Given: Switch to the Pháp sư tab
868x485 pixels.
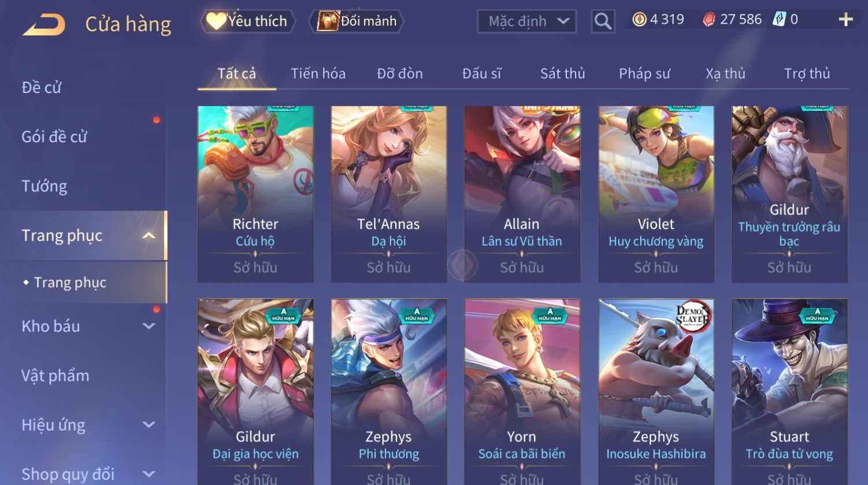Looking at the screenshot, I should click(644, 73).
